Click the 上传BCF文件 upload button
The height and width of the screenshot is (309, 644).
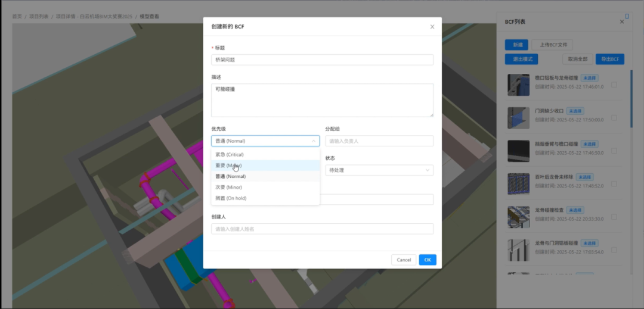click(x=552, y=45)
